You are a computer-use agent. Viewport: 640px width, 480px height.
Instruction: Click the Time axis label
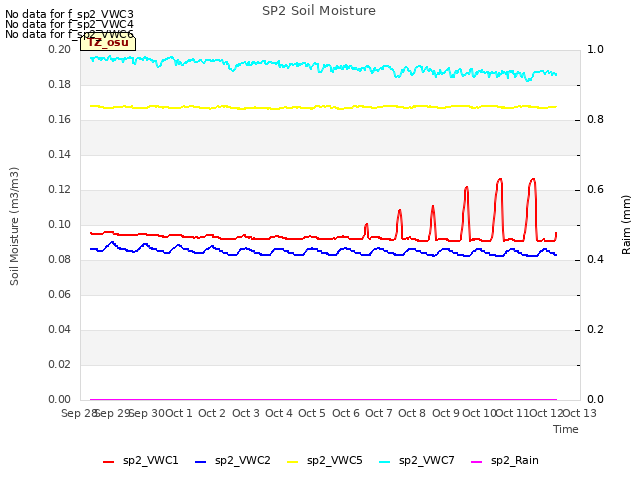pos(566,429)
